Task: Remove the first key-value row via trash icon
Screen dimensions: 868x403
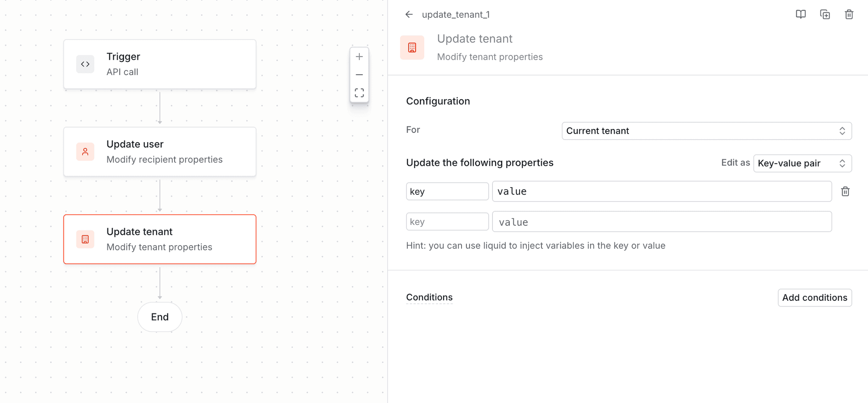Action: [846, 191]
